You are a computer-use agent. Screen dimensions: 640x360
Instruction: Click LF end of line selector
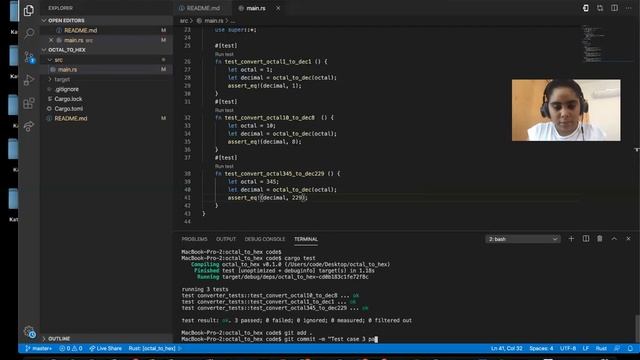585,349
